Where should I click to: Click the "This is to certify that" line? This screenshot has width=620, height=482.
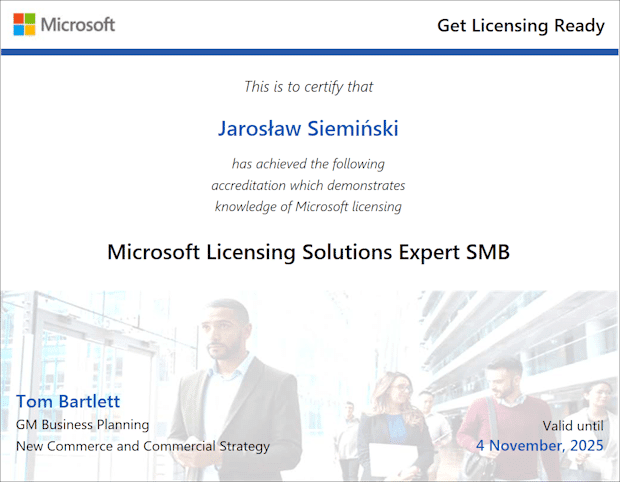click(x=308, y=87)
